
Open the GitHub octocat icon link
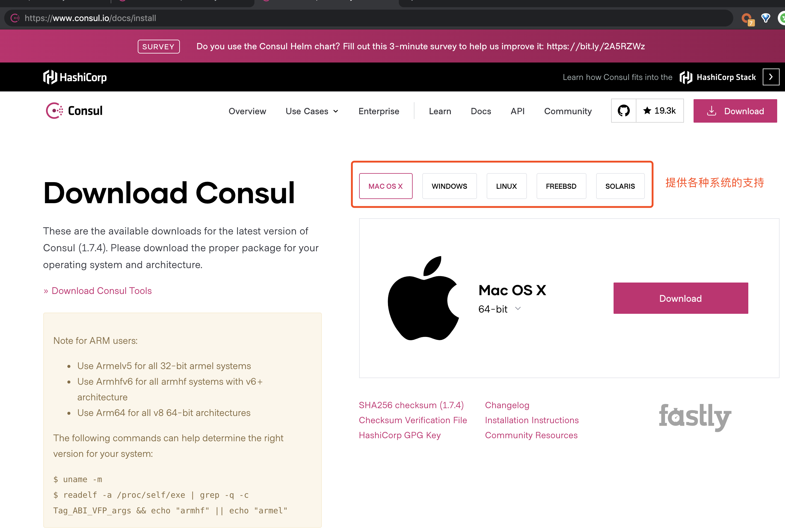tap(623, 111)
